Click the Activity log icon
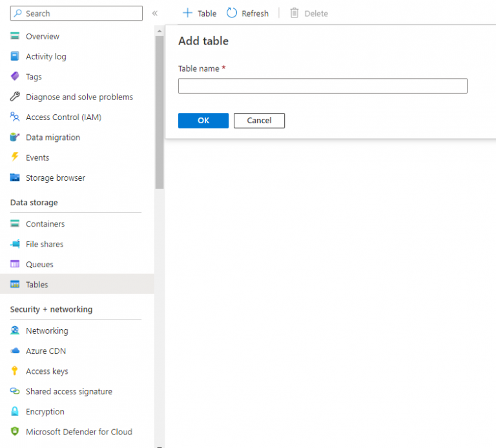 tap(15, 56)
